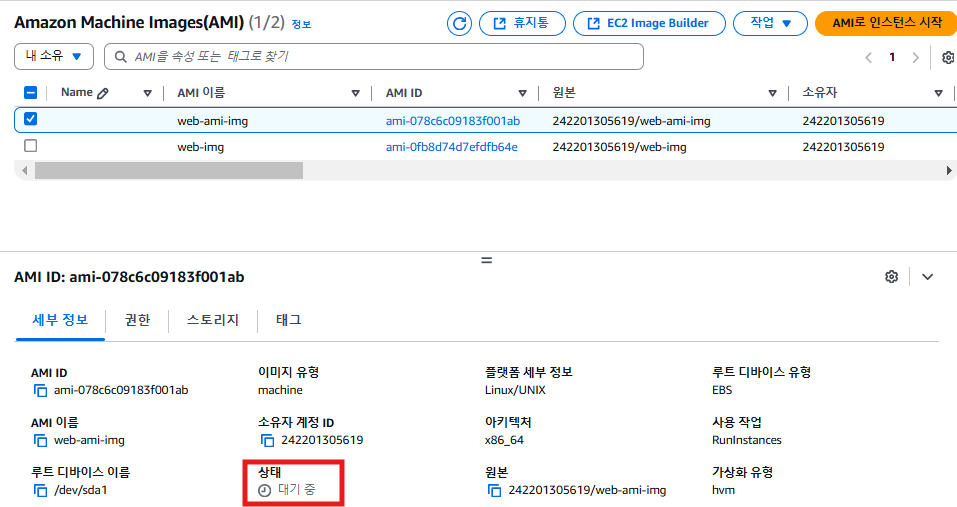Toggle the select-all header checkbox
The width and height of the screenshot is (957, 507).
pyautogui.click(x=31, y=93)
